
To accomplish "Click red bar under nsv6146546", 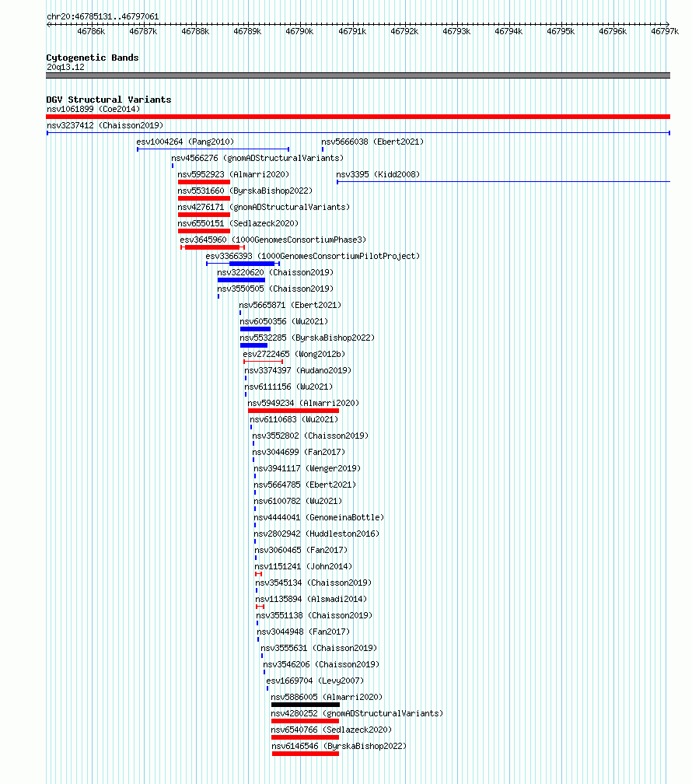I will point(306,754).
